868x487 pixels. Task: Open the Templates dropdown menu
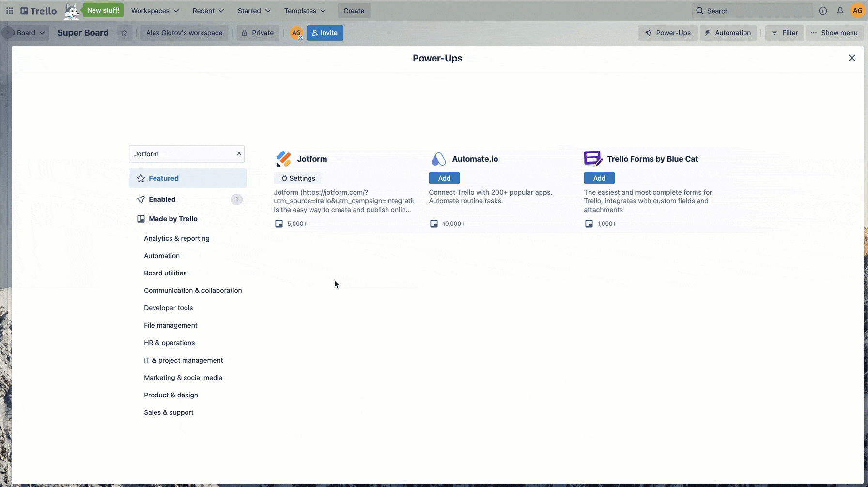point(305,11)
